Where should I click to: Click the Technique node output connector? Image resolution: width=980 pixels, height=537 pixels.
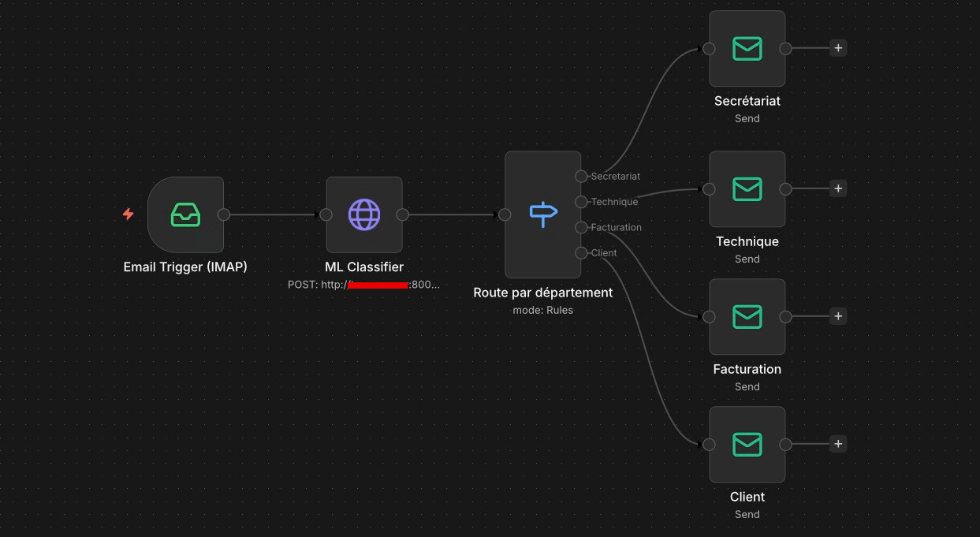point(785,188)
